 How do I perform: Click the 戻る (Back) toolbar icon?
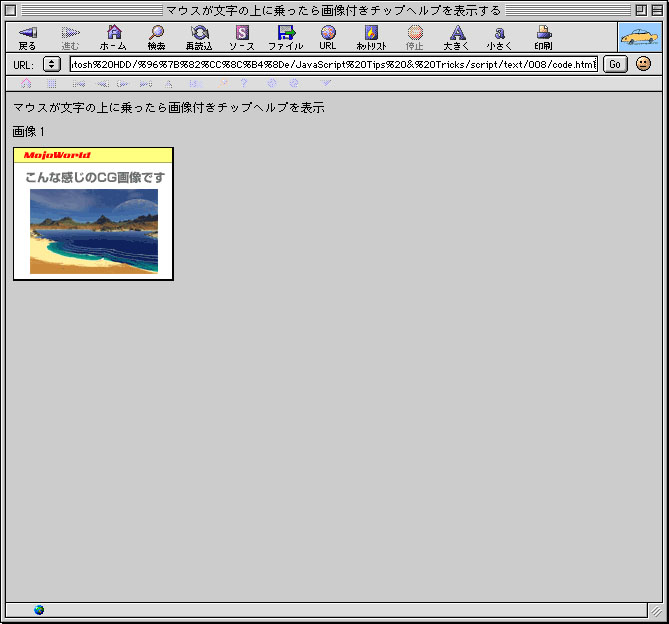28,38
